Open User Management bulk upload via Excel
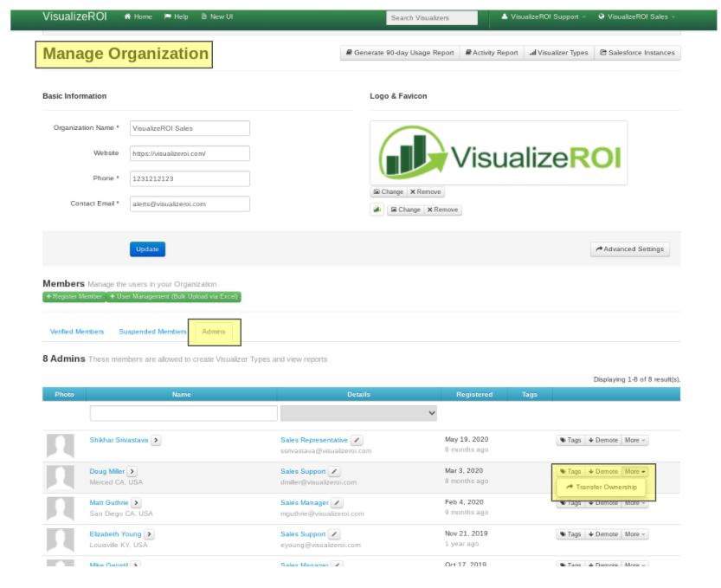The height and width of the screenshot is (588, 721). click(174, 297)
